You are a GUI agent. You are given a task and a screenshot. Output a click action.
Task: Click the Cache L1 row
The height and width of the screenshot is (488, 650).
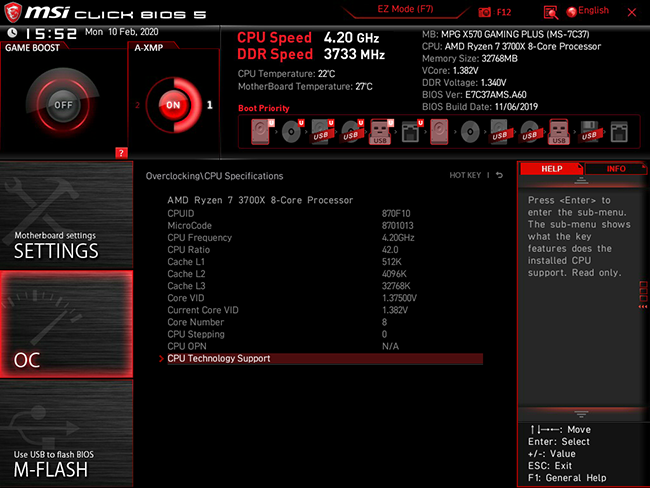[x=325, y=262]
